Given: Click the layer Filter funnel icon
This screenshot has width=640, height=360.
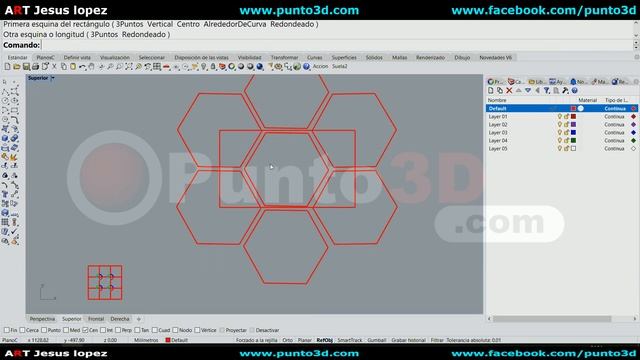Looking at the screenshot, I should tap(547, 91).
